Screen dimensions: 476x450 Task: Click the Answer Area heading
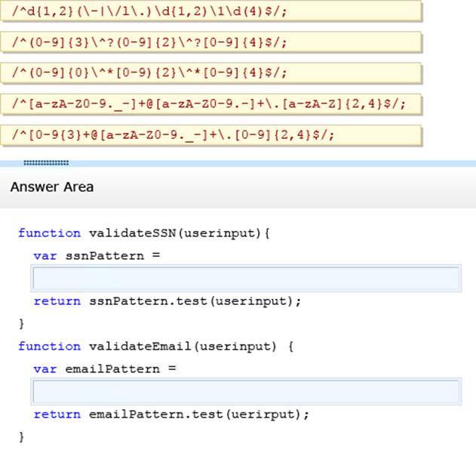point(52,186)
